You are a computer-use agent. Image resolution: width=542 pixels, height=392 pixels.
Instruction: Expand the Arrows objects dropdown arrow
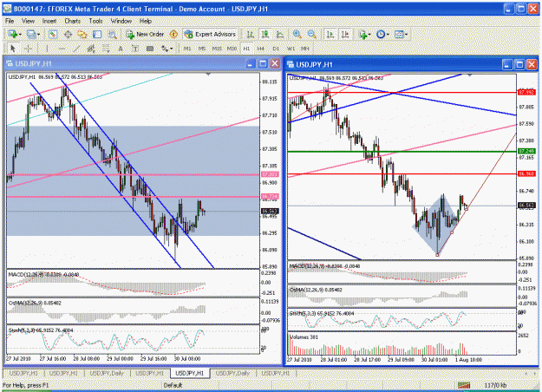click(x=172, y=49)
